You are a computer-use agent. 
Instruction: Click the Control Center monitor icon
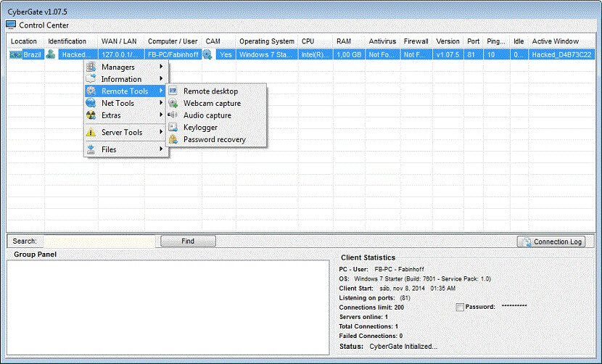tap(11, 25)
